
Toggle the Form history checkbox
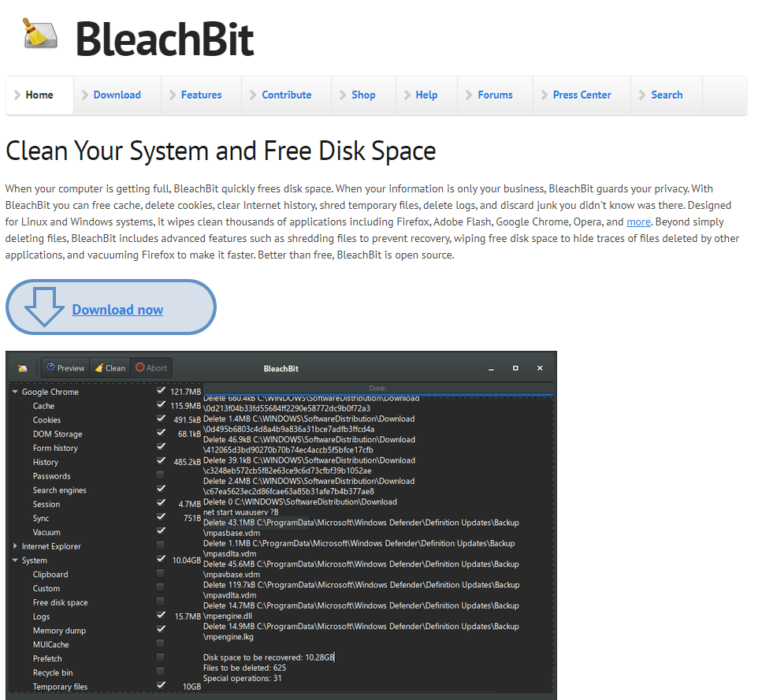161,447
